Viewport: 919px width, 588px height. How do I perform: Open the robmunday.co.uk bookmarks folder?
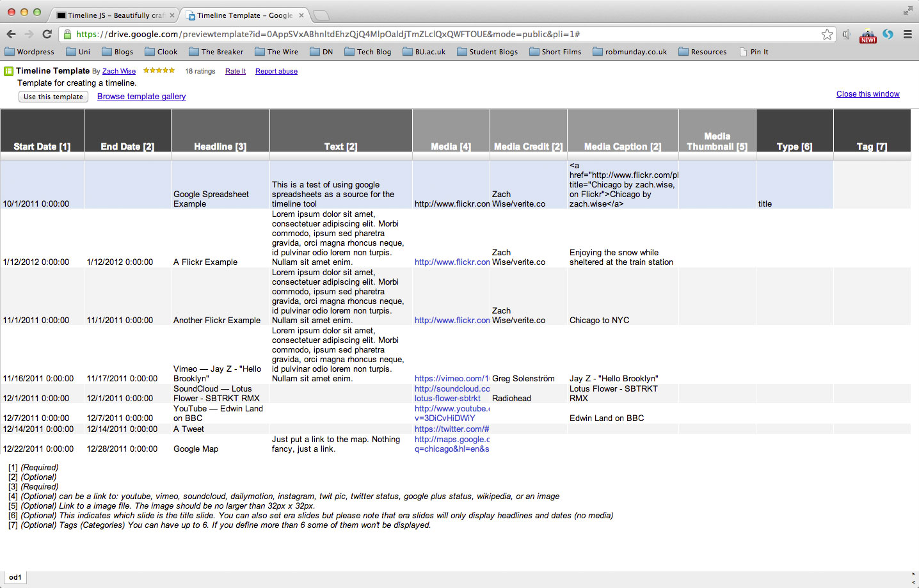(x=630, y=52)
